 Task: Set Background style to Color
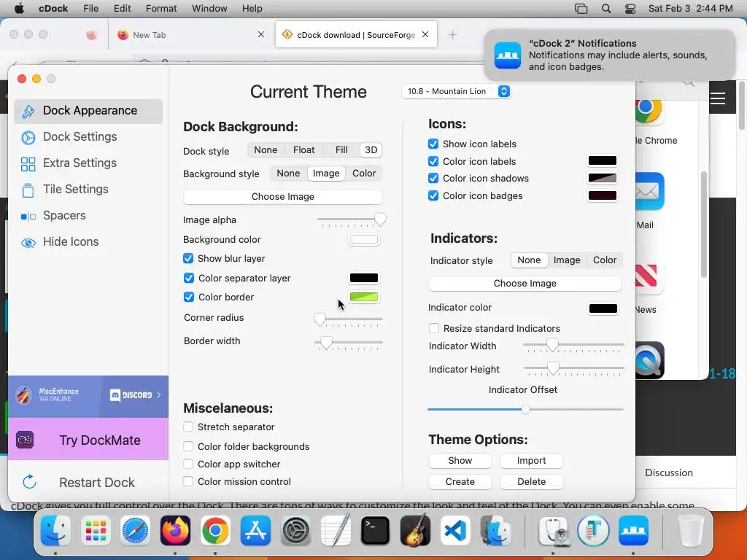pos(364,174)
